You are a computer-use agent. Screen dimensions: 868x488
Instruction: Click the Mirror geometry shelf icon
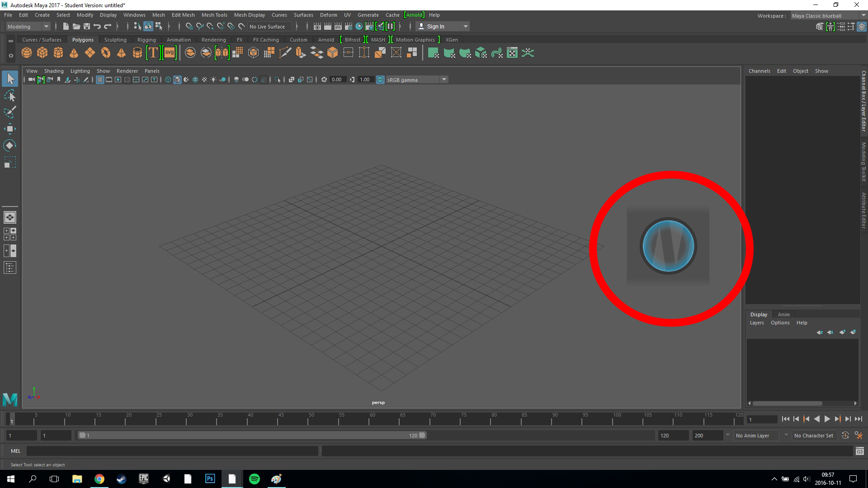[222, 53]
